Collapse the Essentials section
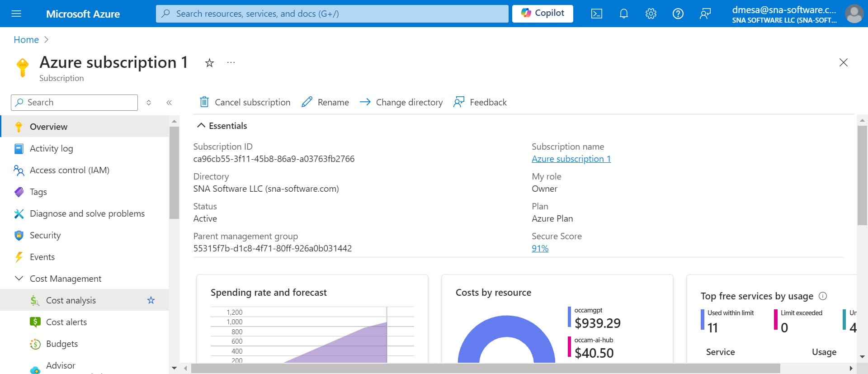Screen dimensions: 868x374 [202, 126]
